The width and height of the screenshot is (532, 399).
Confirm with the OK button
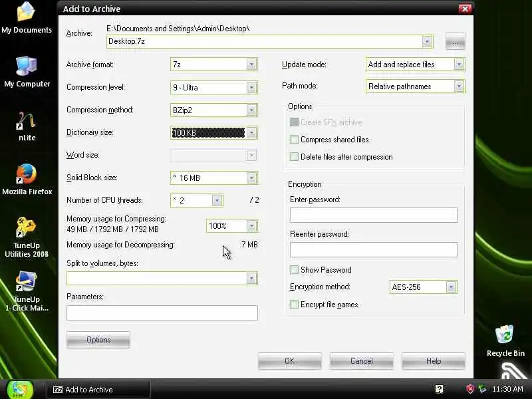[x=289, y=361]
